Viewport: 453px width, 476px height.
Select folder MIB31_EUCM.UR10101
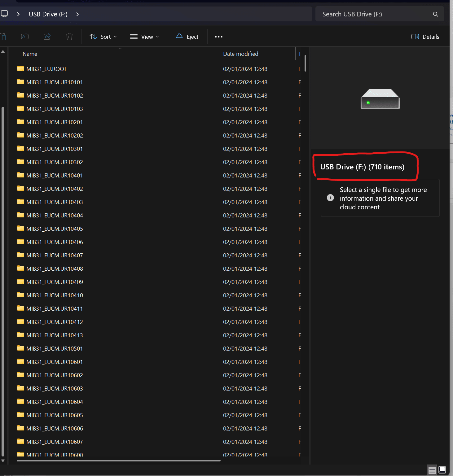coord(55,82)
